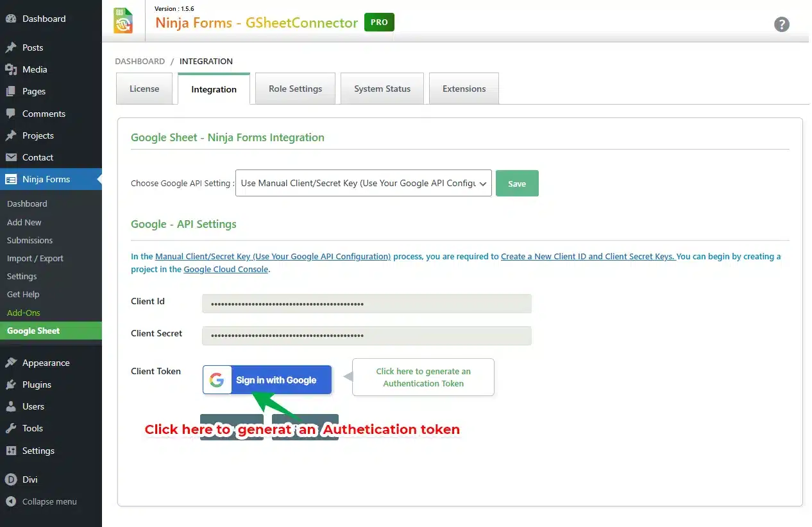
Task: Open Comments via the speech bubble icon
Action: [x=11, y=114]
